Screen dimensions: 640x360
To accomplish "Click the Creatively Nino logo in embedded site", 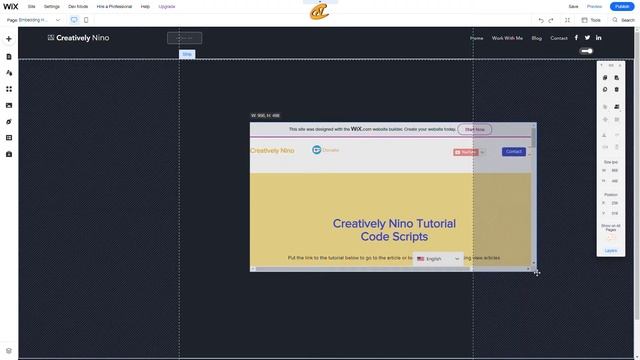I will 272,151.
